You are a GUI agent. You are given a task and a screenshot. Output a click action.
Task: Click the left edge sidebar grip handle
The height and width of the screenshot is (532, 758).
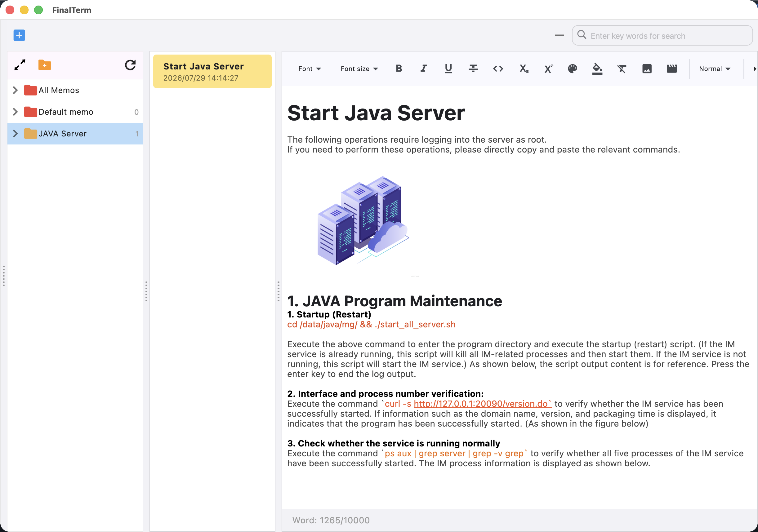[4, 276]
